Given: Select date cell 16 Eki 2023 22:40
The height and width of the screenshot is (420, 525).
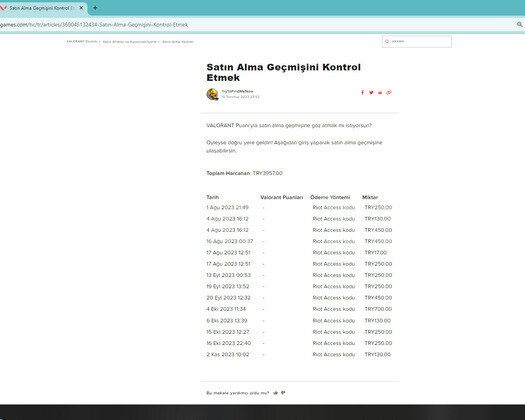Looking at the screenshot, I should click(x=229, y=343).
